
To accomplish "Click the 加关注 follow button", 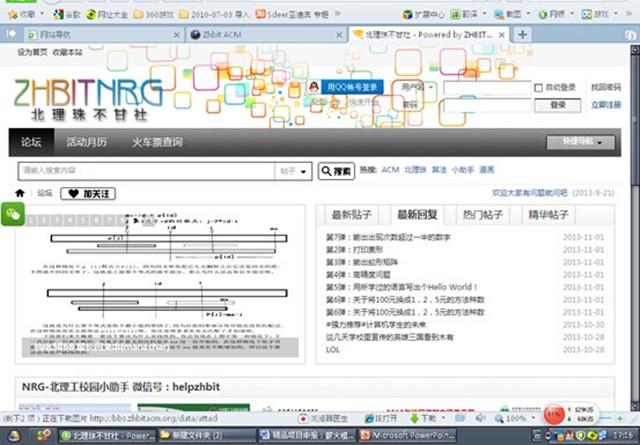I will (x=88, y=194).
